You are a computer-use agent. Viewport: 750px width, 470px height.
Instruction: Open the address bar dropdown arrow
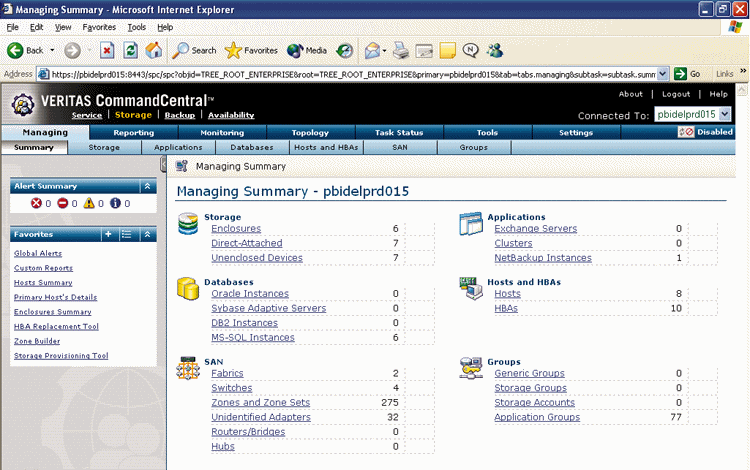tap(662, 74)
